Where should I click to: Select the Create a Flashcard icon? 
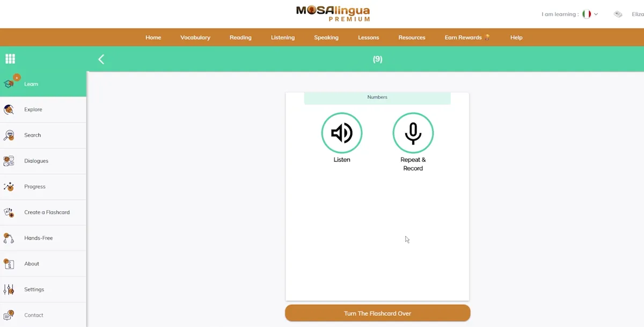[x=9, y=212]
